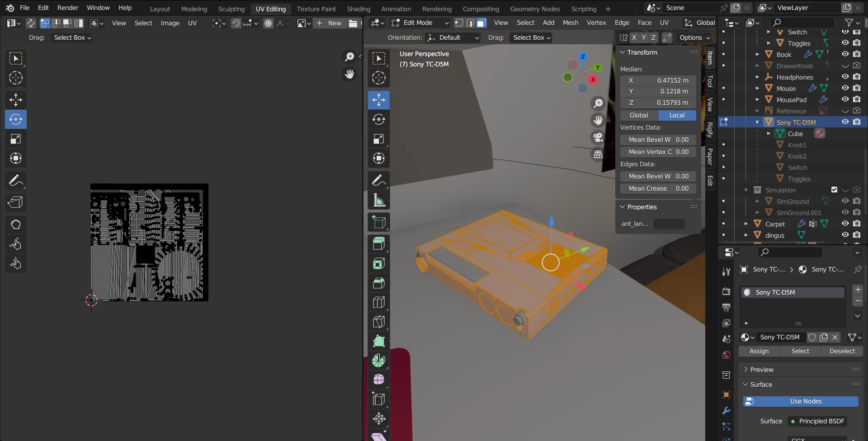This screenshot has width=868, height=441.
Task: Select the 3D Cursor tool in viewport
Action: pyautogui.click(x=379, y=78)
